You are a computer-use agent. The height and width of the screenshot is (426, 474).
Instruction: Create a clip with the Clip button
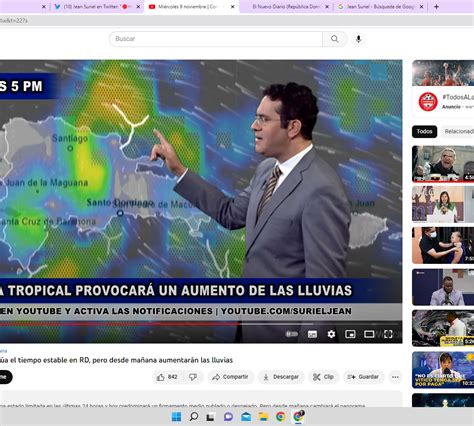[x=323, y=377]
